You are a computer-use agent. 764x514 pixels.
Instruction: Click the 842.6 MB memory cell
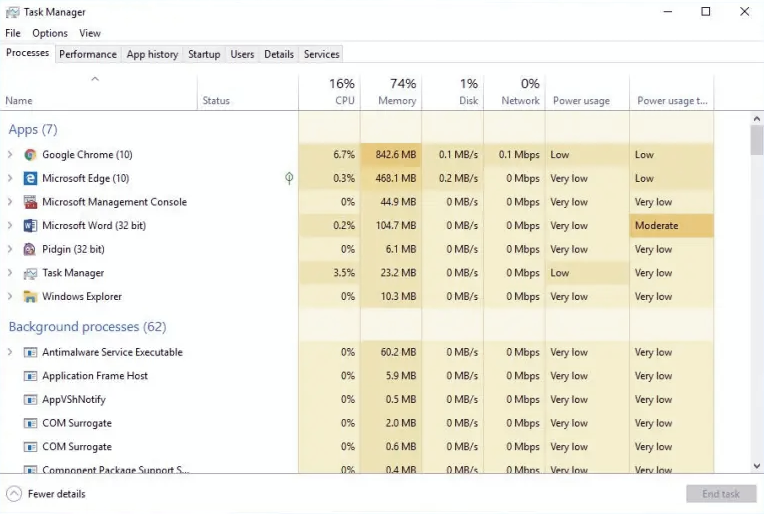(x=391, y=154)
